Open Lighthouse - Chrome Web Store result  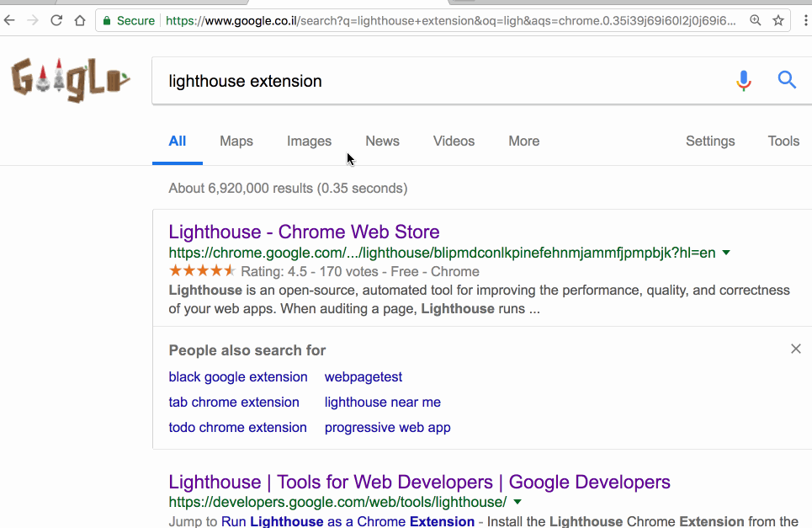click(x=304, y=232)
